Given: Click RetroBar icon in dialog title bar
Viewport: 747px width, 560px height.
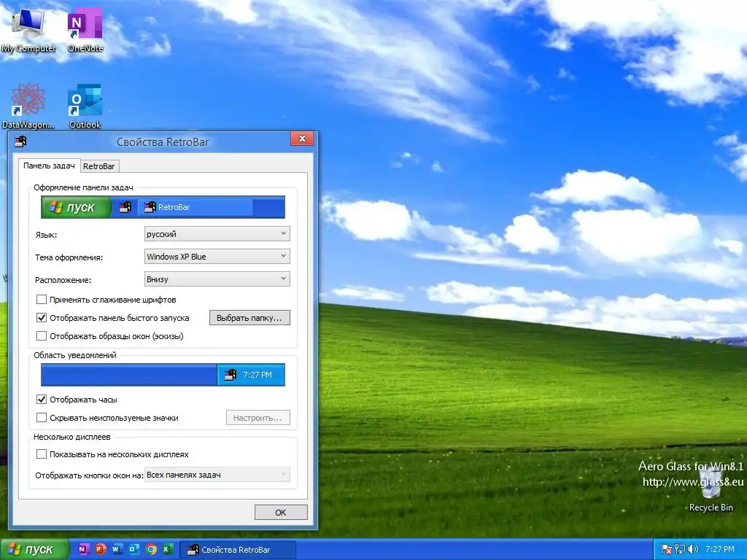Looking at the screenshot, I should 20,141.
